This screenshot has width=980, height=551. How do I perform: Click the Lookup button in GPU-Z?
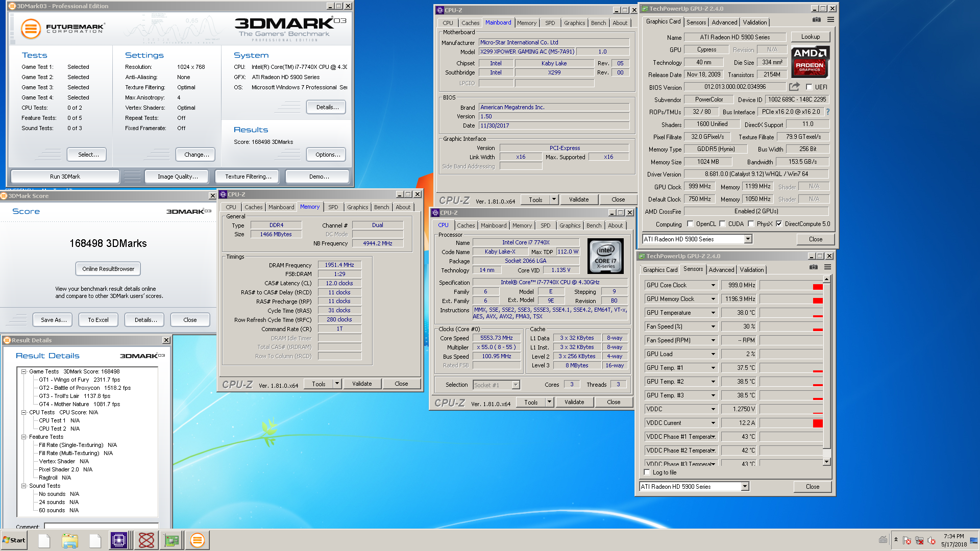(x=810, y=37)
